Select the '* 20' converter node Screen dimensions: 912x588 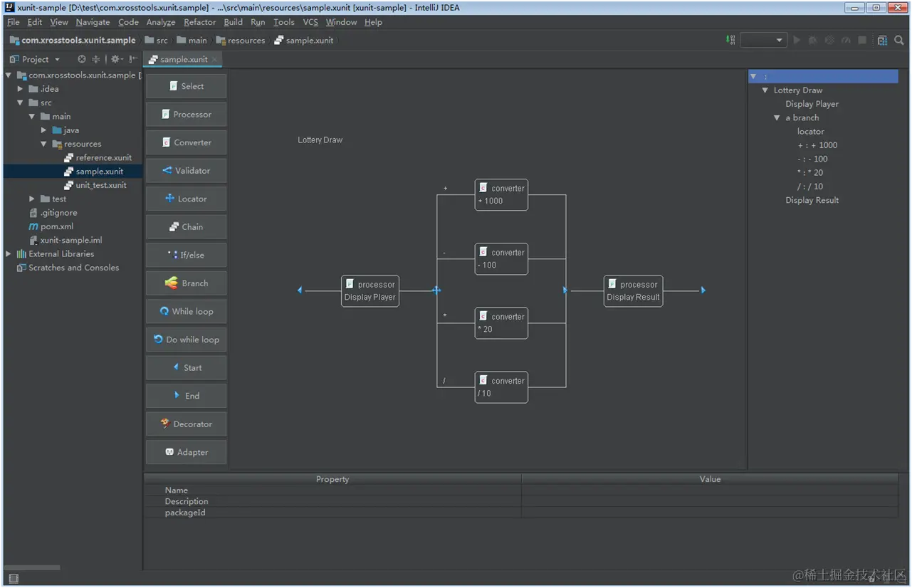point(501,323)
